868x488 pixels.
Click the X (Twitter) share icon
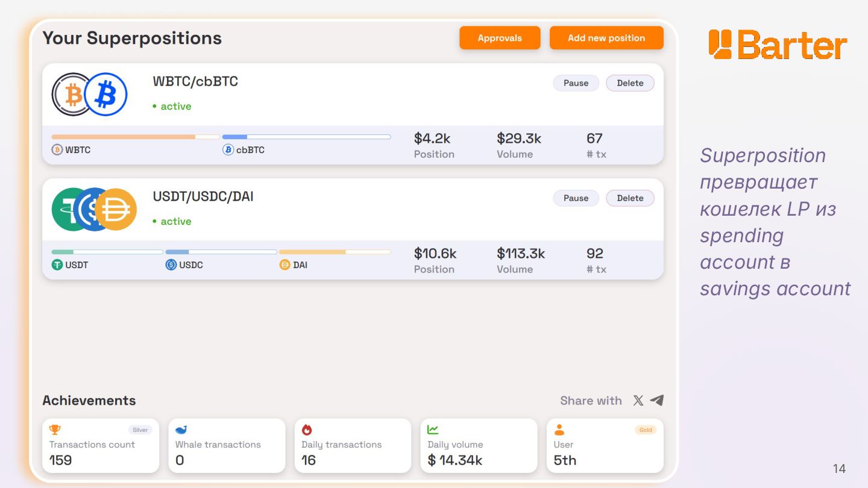[x=638, y=401]
